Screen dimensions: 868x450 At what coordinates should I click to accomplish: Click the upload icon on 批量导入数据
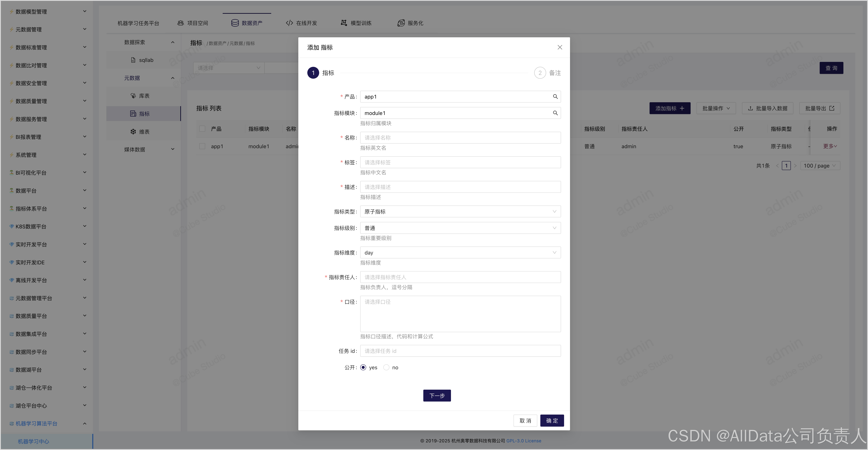[x=750, y=109]
